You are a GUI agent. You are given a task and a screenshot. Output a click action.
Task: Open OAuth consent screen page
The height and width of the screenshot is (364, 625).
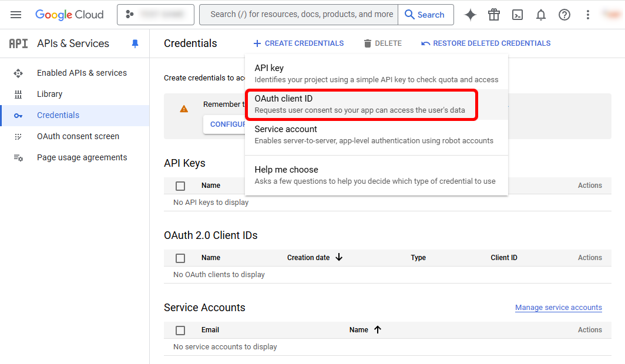76,136
